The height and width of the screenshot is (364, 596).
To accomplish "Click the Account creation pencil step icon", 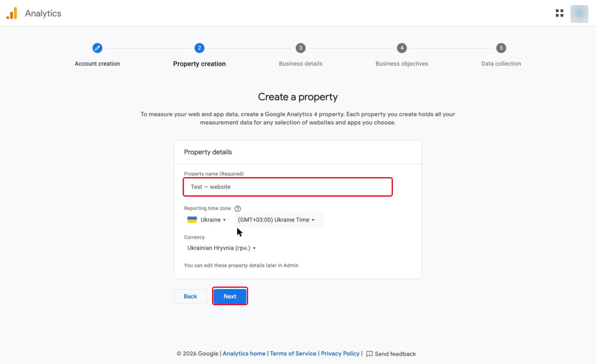I will 97,48.
